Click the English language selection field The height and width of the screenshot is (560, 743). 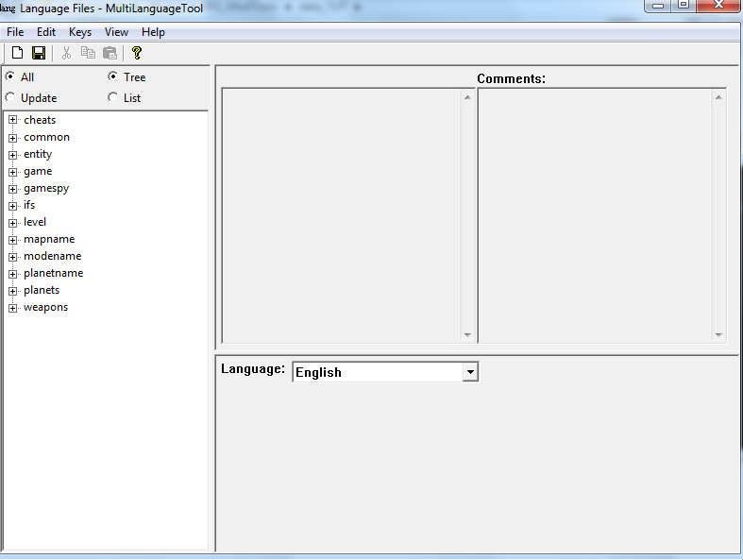(379, 372)
